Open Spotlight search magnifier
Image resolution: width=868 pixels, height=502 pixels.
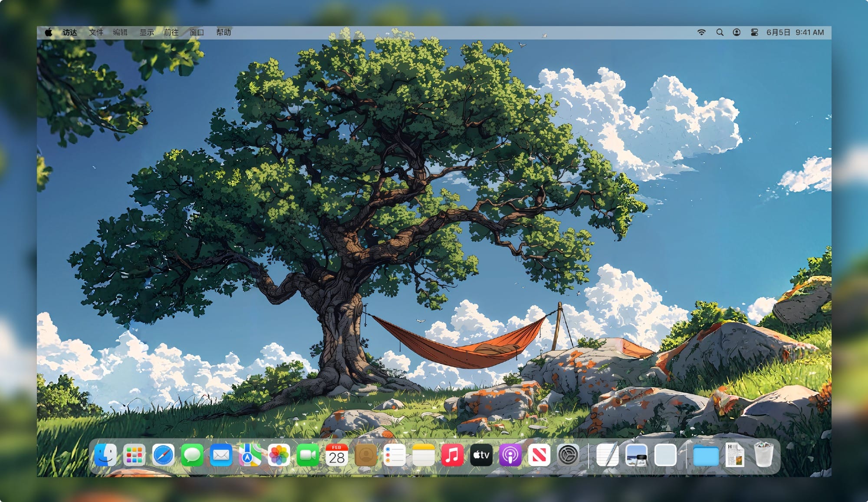[720, 33]
